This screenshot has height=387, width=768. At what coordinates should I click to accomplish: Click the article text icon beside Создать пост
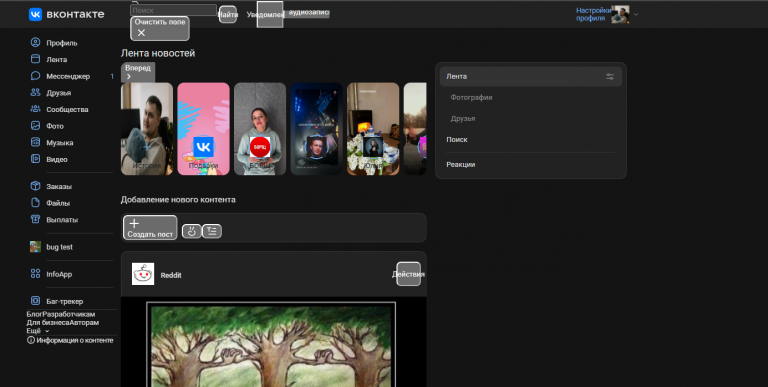tap(212, 231)
